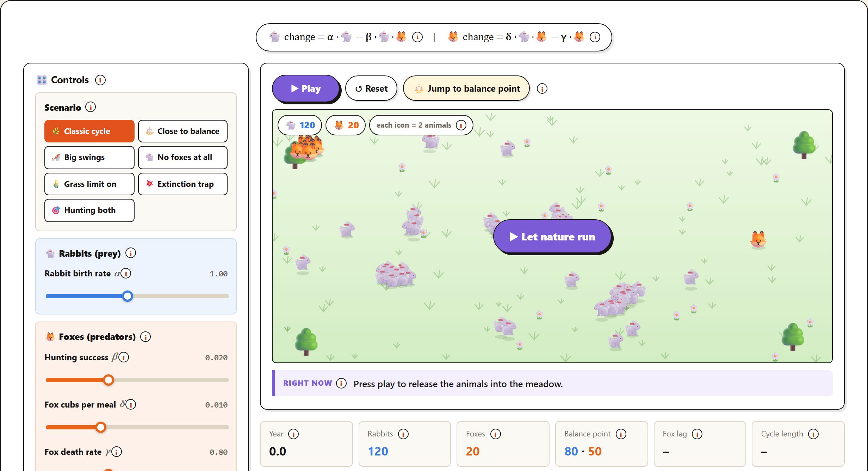The width and height of the screenshot is (868, 471).
Task: Open Rabbit birth rate alpha info icon
Action: pos(126,274)
